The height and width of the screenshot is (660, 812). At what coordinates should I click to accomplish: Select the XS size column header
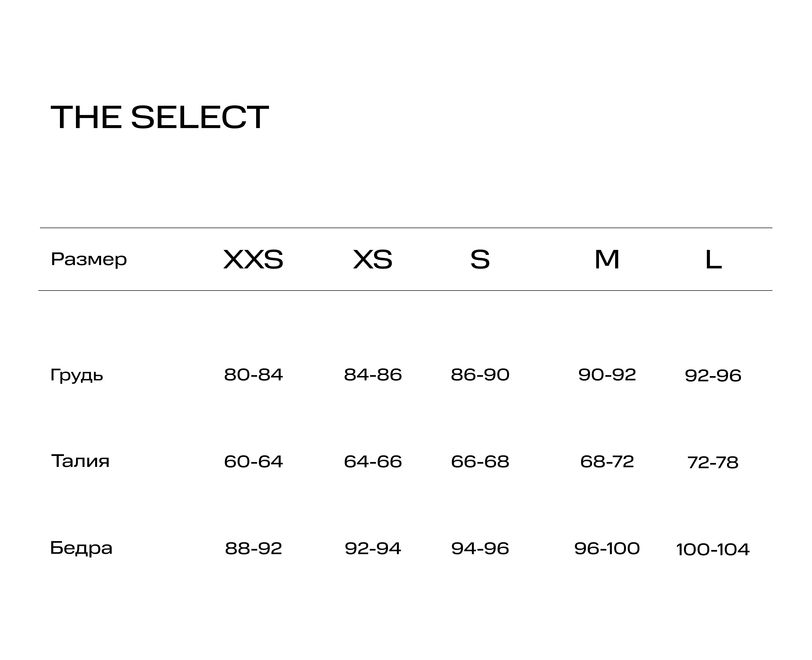pyautogui.click(x=373, y=260)
